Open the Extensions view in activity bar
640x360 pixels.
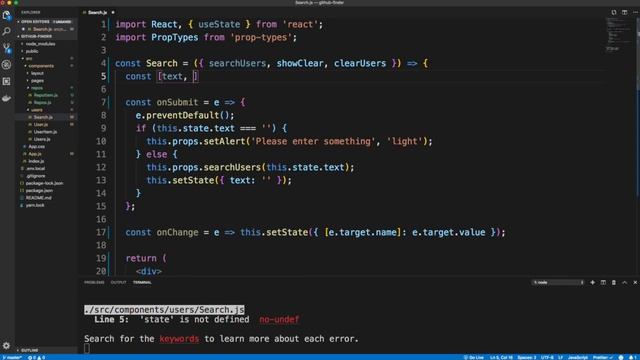7,81
